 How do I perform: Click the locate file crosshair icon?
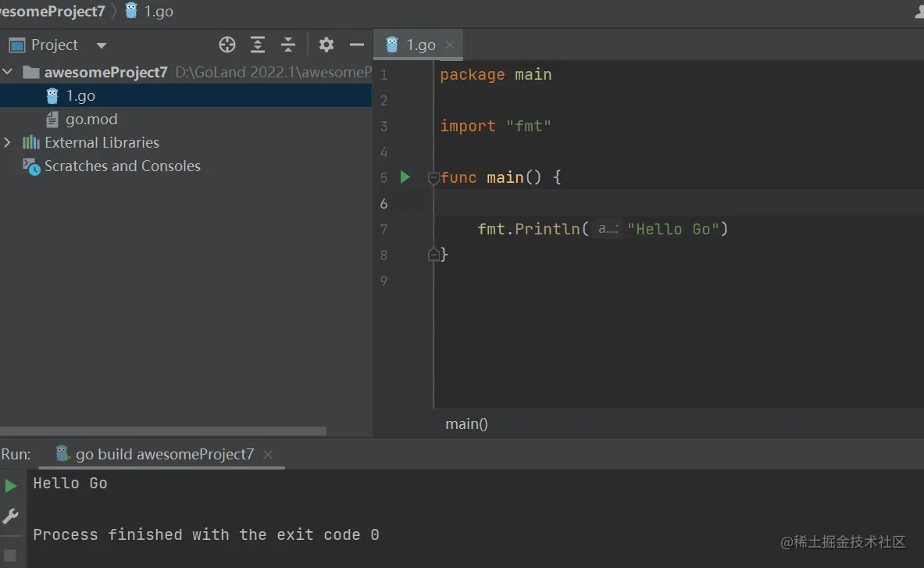(227, 45)
